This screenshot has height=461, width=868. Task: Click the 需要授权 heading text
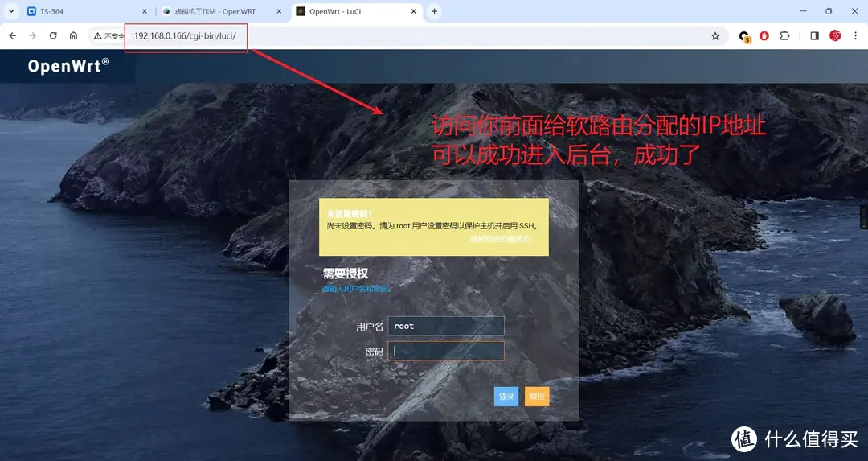(346, 274)
